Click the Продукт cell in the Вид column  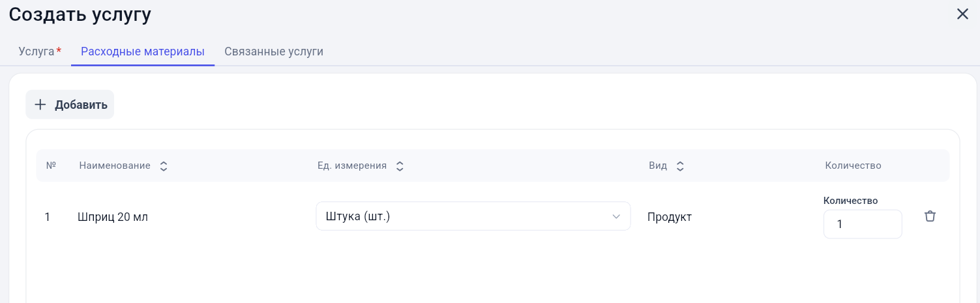[670, 217]
